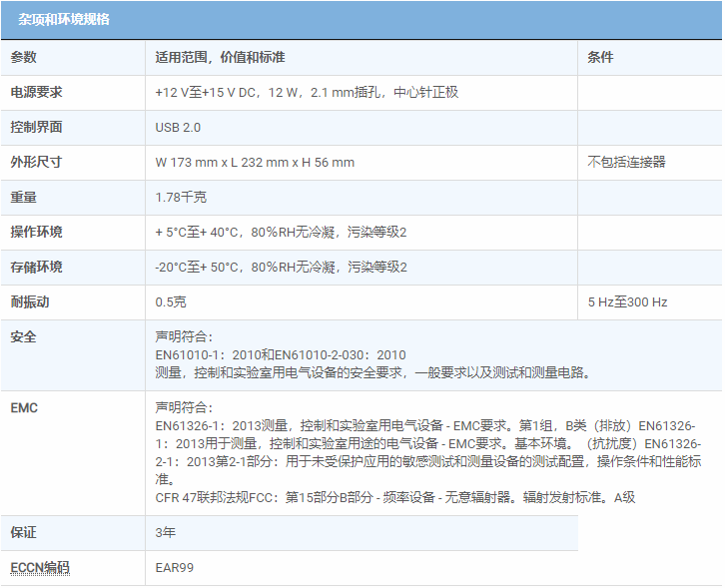The width and height of the screenshot is (725, 588).
Task: Select the USB 2.0 value cell
Action: point(178,128)
